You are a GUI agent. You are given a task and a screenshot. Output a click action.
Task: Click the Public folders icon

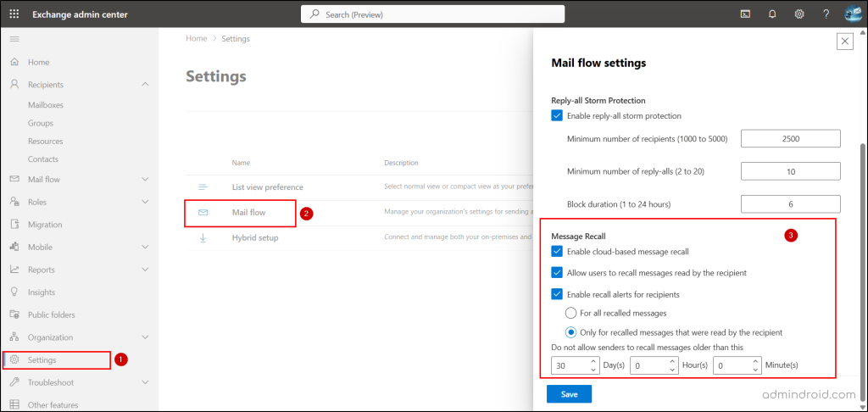[x=15, y=315]
